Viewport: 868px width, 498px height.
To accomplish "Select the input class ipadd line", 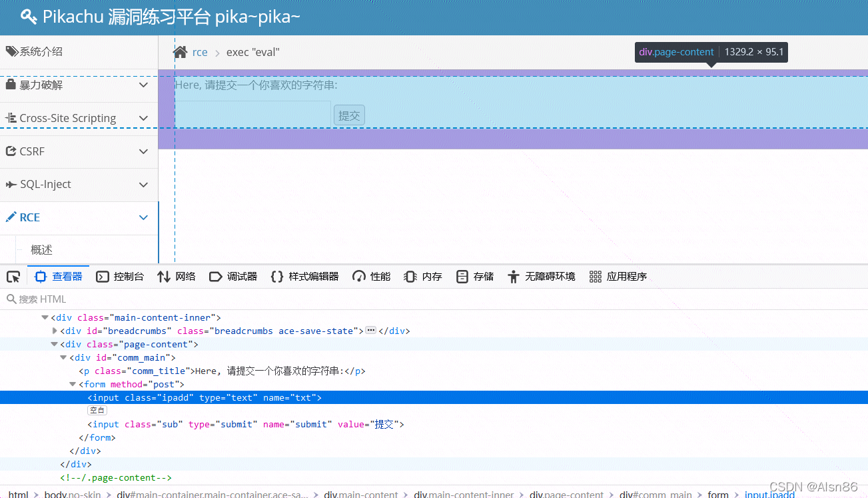I will [x=434, y=397].
